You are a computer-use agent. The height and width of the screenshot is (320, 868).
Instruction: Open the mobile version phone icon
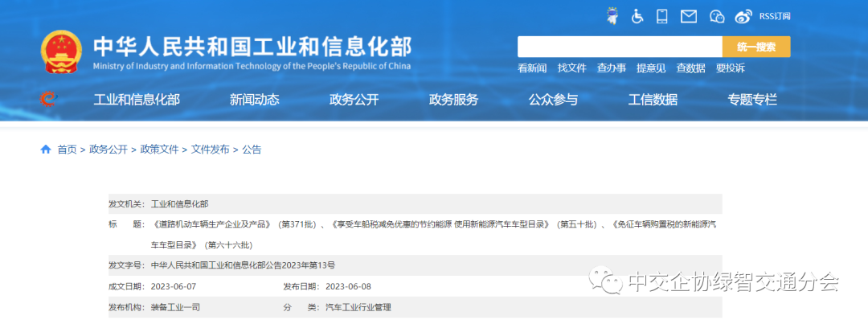click(x=661, y=16)
